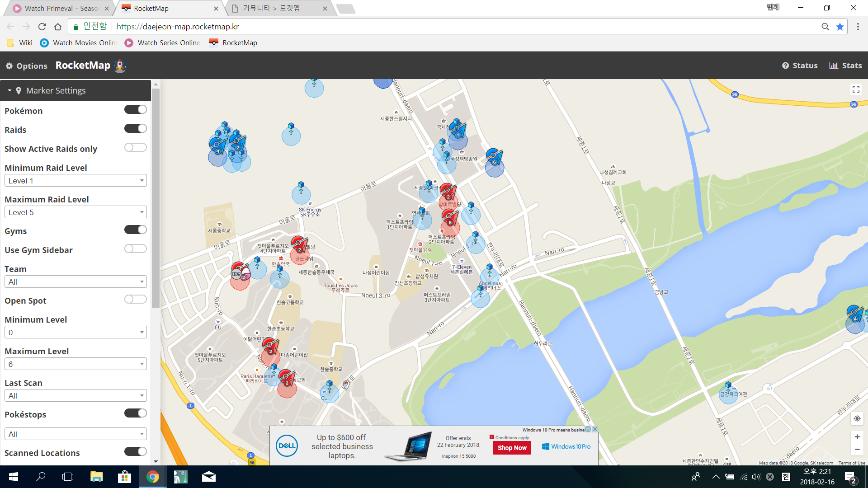Open the gym Maximum Level dropdown

[x=75, y=364]
